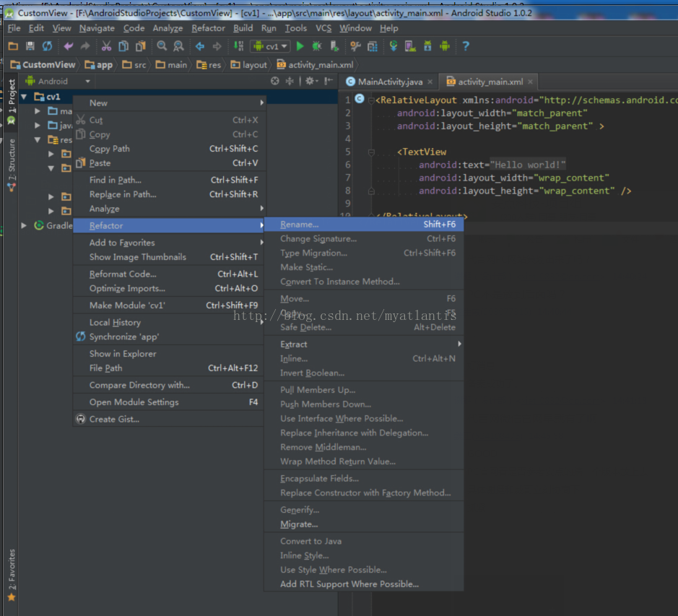The height and width of the screenshot is (616, 678).
Task: Expand the manifests folder arrow
Action: point(38,111)
